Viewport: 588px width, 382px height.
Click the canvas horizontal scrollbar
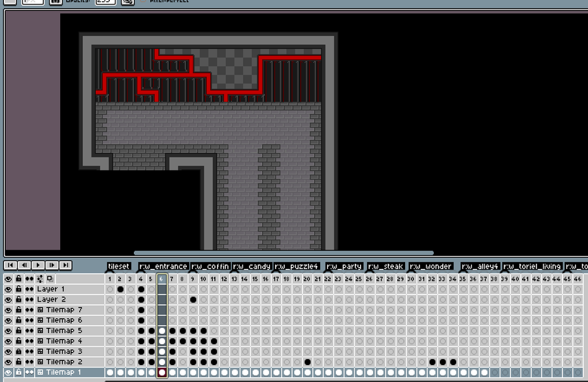pos(284,253)
